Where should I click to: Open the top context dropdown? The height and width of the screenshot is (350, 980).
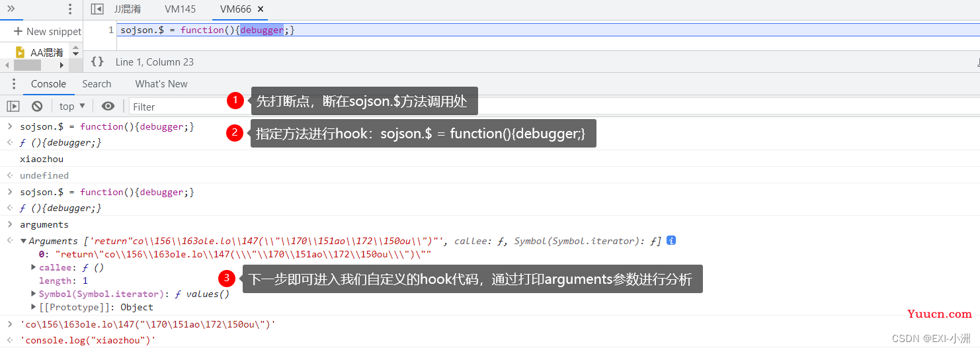coord(72,106)
